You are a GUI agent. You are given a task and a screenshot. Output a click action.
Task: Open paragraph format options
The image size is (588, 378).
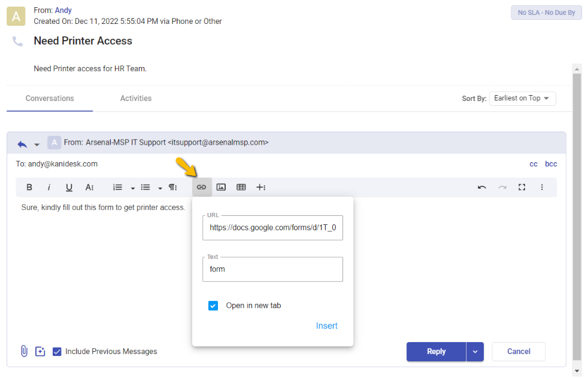point(173,187)
